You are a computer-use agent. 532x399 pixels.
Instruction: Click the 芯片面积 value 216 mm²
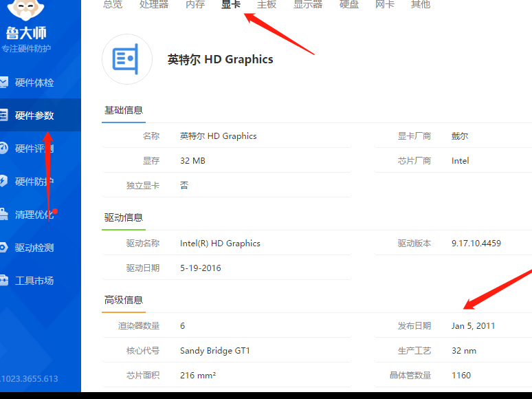click(198, 375)
